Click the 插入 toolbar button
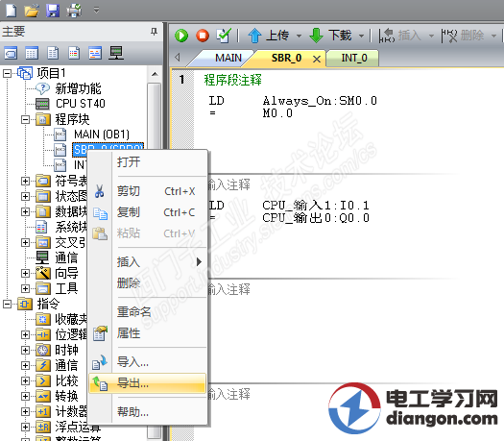The height and width of the screenshot is (441, 504). (x=400, y=36)
